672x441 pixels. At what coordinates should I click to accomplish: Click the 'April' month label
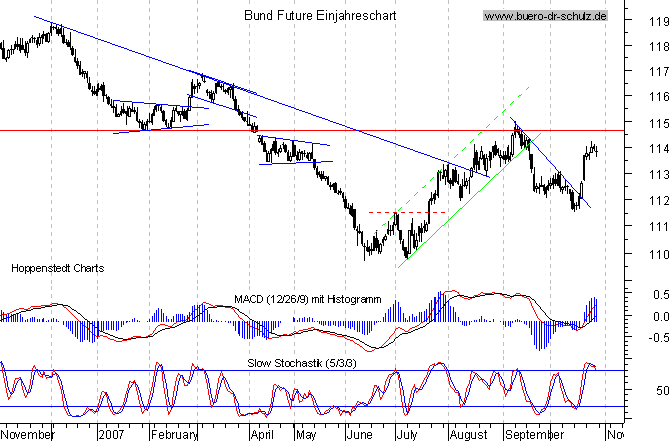coord(262,435)
